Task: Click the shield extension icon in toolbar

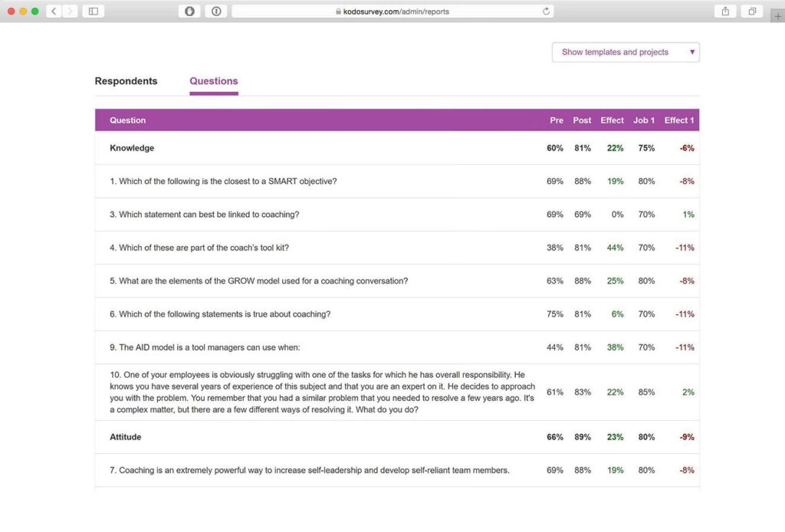Action: point(189,11)
